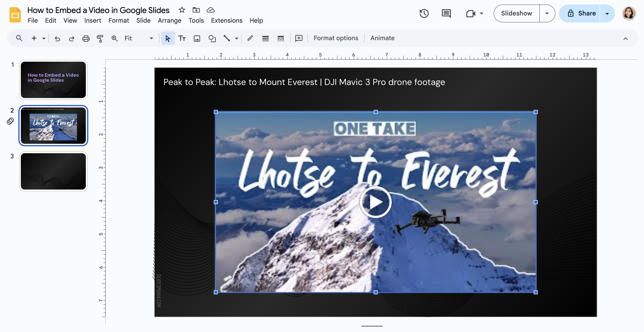Open the Edit menu
This screenshot has height=332, width=644.
click(x=50, y=20)
